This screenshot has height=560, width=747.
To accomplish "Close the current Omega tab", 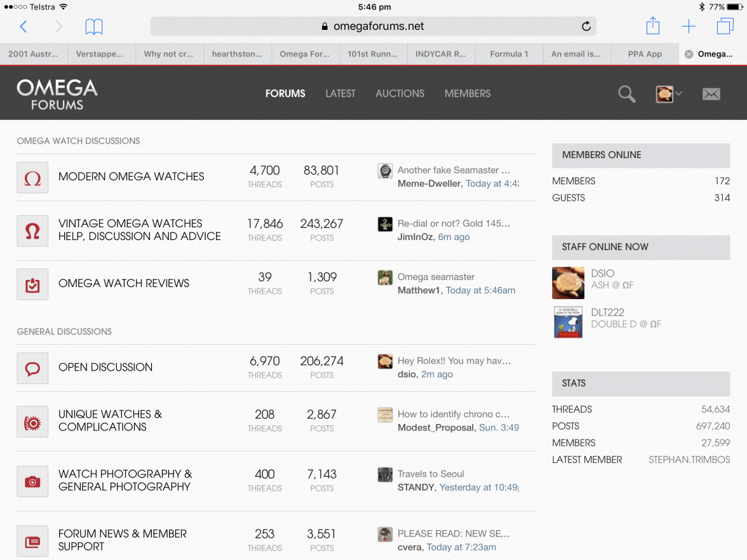I will 689,54.
